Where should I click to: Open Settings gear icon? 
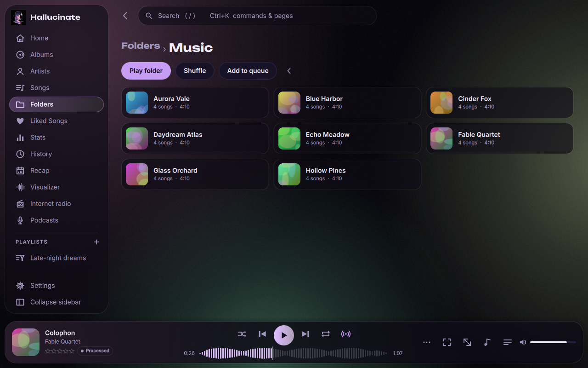(20, 286)
